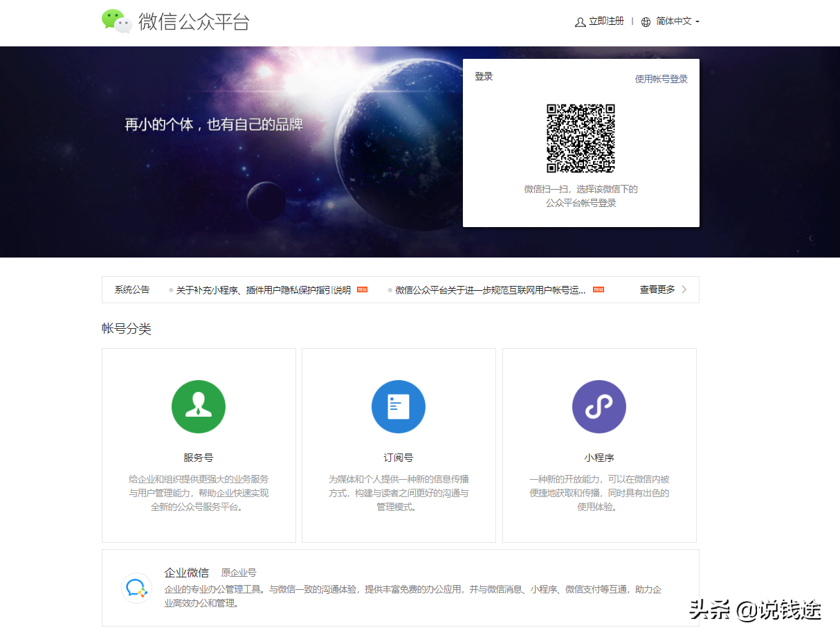Click the globe icon beside language selector
This screenshot has width=840, height=639.
click(646, 21)
